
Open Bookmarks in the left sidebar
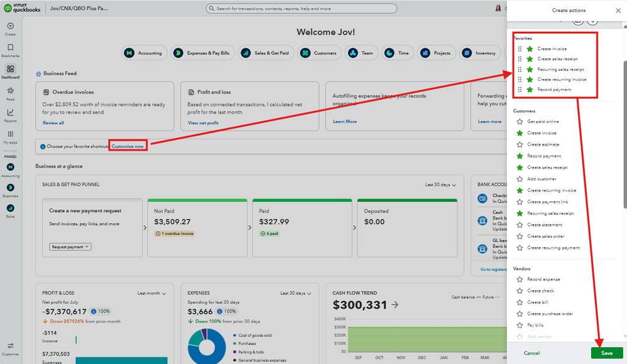11,50
